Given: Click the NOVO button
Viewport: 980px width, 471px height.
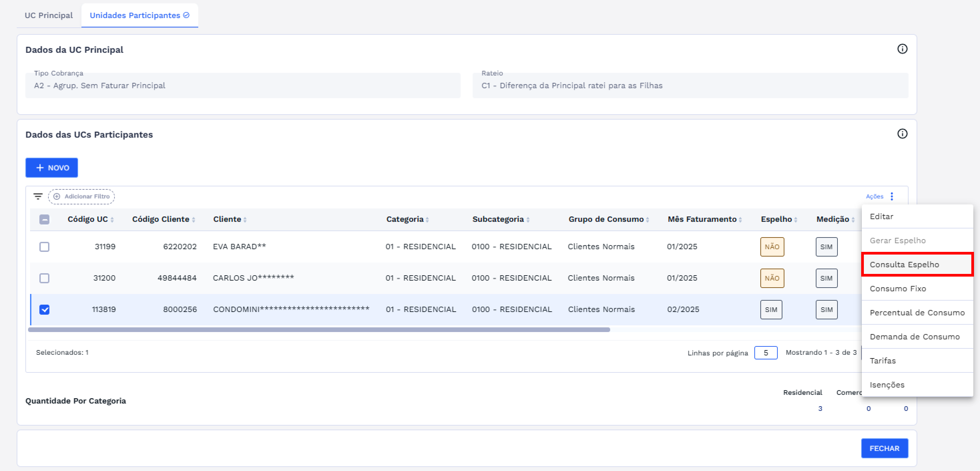Looking at the screenshot, I should click(x=52, y=168).
